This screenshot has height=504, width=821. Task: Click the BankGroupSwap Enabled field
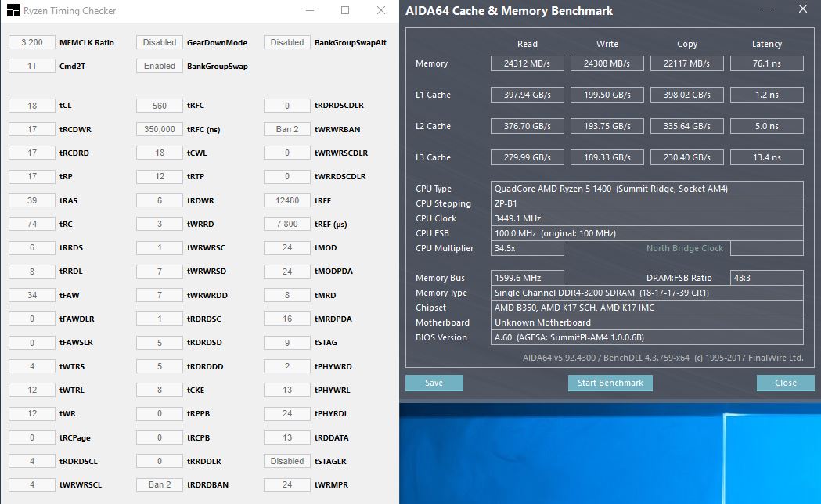pyautogui.click(x=160, y=66)
